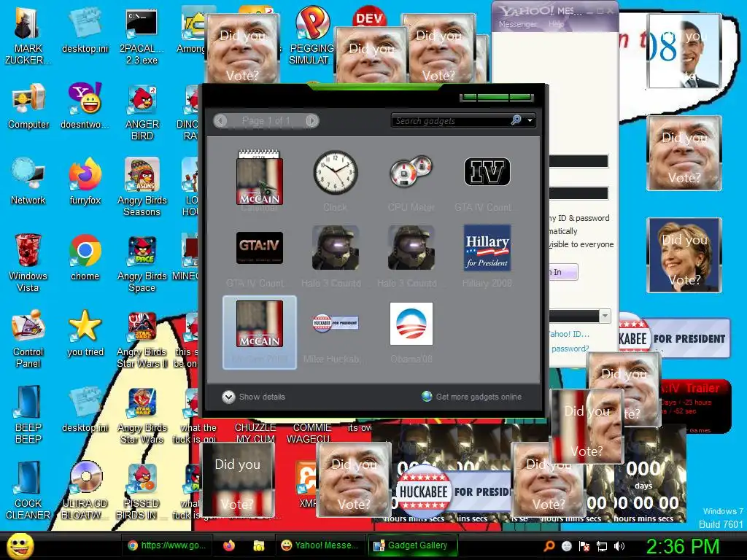Go to previous gadget page
Viewport: 747px width, 560px height.
tap(220, 120)
